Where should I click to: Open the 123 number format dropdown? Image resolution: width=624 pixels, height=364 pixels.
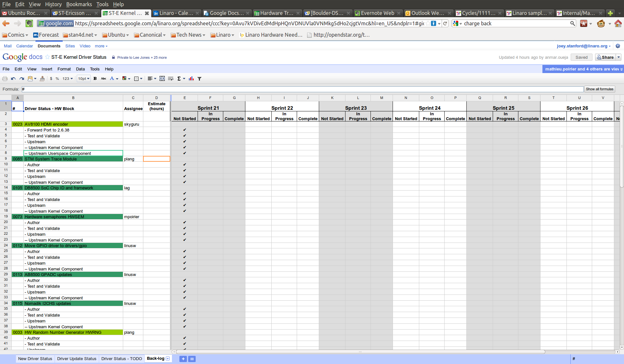pyautogui.click(x=68, y=79)
